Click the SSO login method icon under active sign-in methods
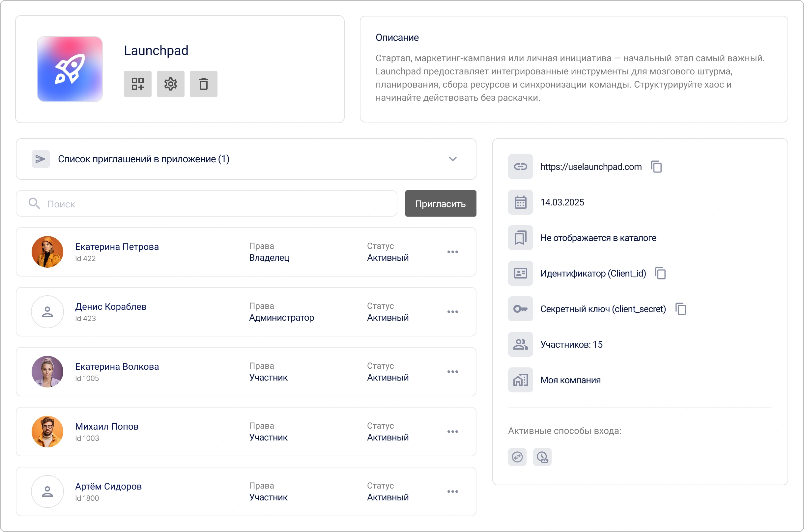804x532 pixels. coord(517,457)
